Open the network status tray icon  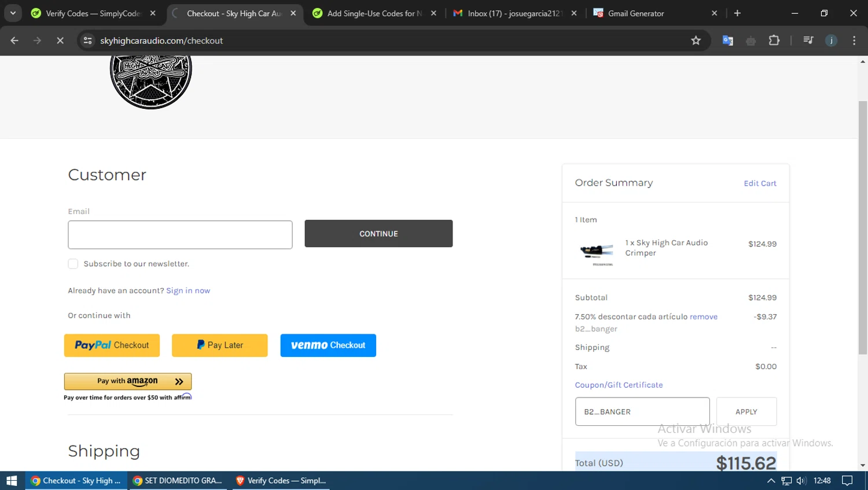[786, 481]
